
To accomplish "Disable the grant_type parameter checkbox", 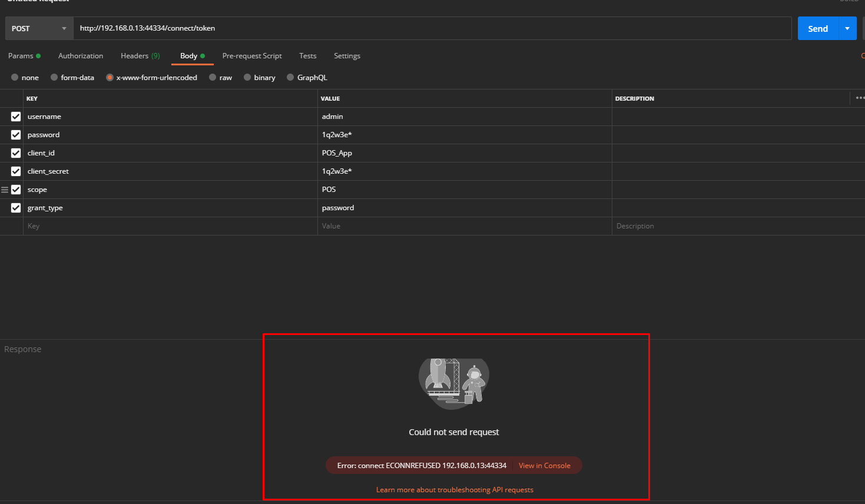I will (16, 208).
